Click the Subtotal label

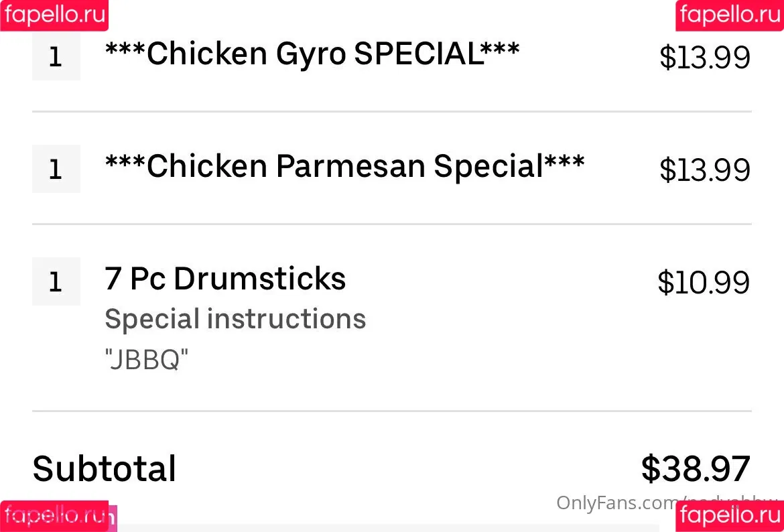(x=104, y=468)
